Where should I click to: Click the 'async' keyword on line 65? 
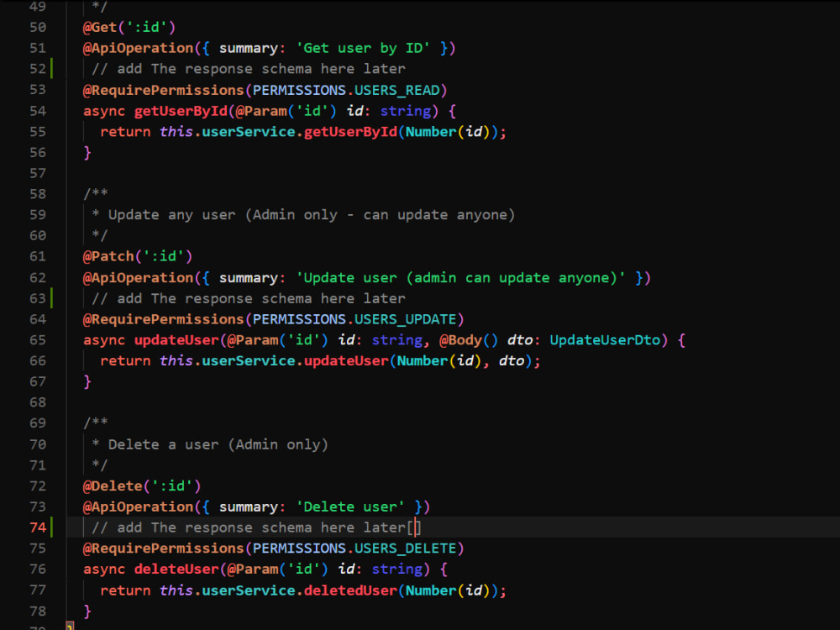tap(104, 340)
